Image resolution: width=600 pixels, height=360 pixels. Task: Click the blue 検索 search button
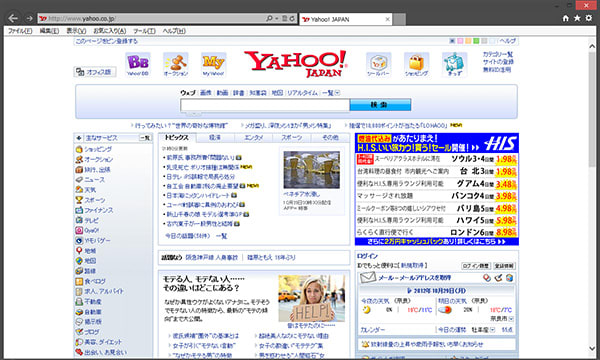pos(380,104)
